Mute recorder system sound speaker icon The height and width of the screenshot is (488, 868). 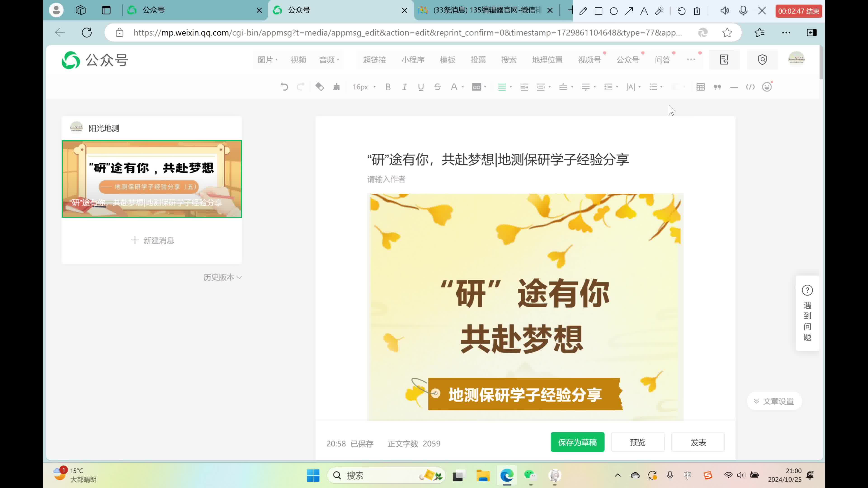point(724,11)
